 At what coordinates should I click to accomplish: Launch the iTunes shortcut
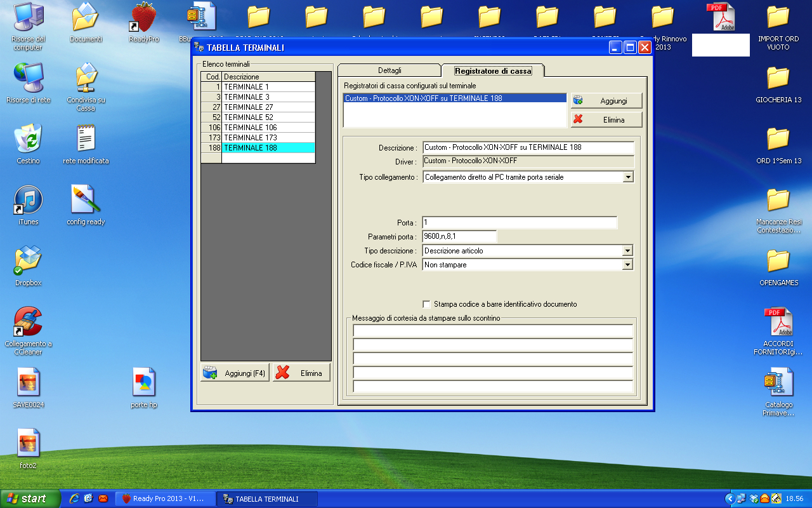click(x=29, y=204)
